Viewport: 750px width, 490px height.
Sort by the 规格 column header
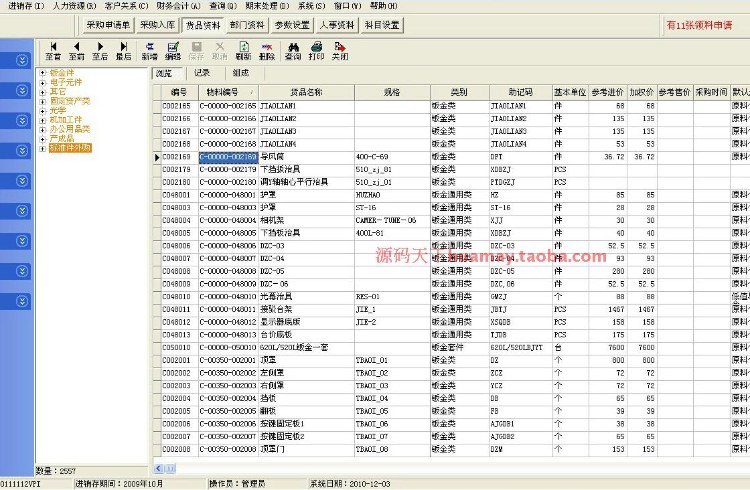pyautogui.click(x=392, y=92)
